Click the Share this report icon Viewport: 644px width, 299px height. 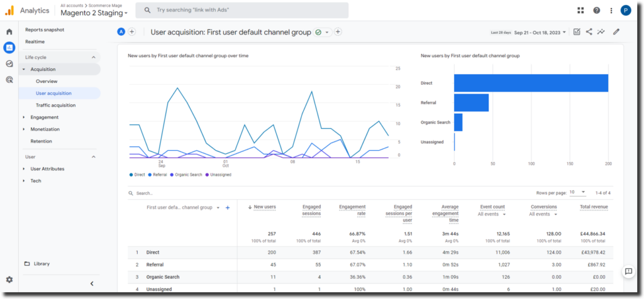pyautogui.click(x=589, y=31)
